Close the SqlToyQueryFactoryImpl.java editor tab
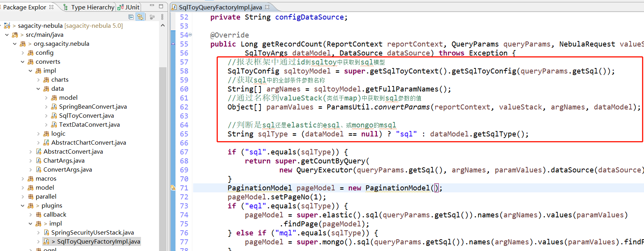644x251 pixels. coord(267,7)
